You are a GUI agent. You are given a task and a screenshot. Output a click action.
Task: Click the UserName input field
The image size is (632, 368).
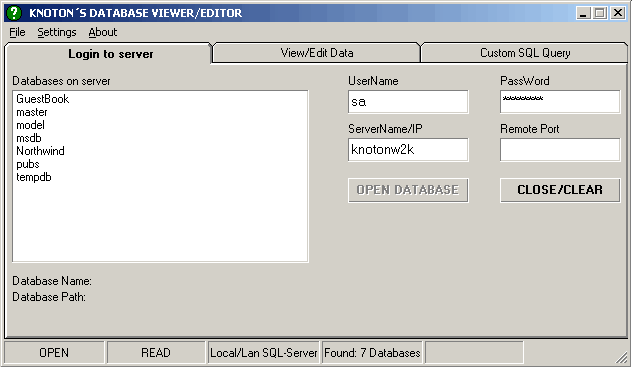[408, 102]
